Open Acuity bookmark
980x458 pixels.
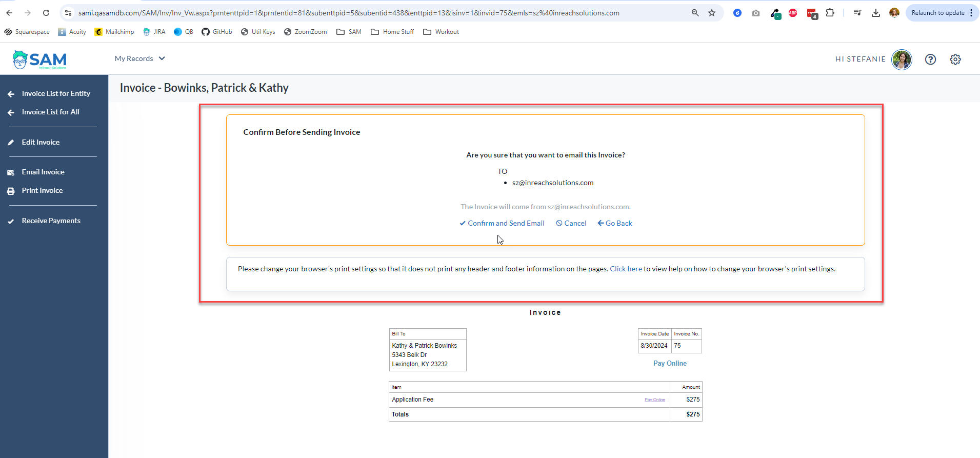72,32
